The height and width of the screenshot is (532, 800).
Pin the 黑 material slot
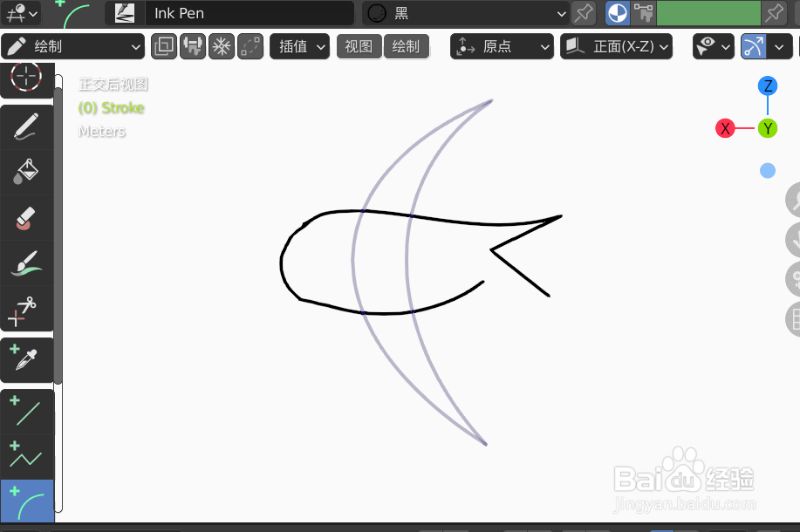[x=583, y=13]
